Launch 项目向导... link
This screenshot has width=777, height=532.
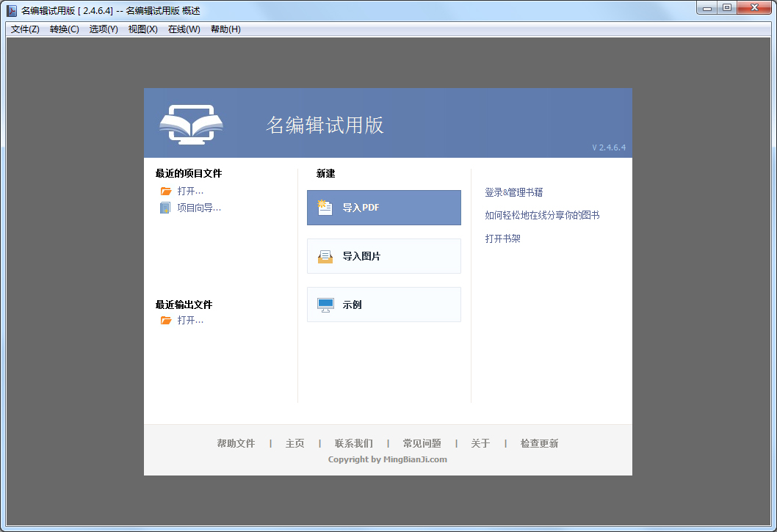(199, 208)
